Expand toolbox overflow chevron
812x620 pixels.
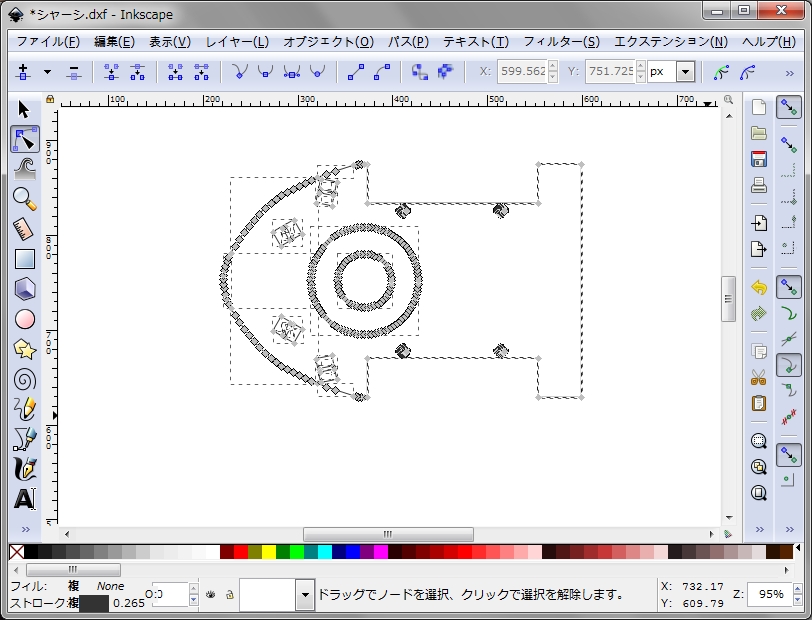tap(25, 529)
